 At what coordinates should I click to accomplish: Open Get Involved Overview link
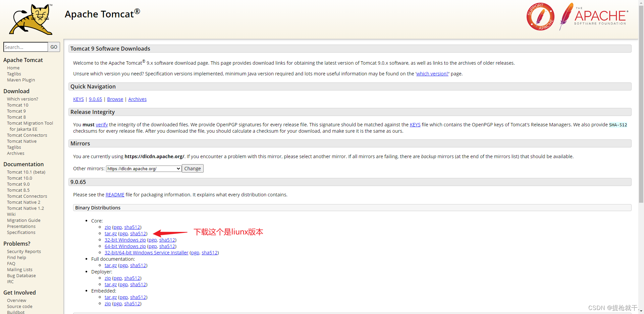point(17,301)
